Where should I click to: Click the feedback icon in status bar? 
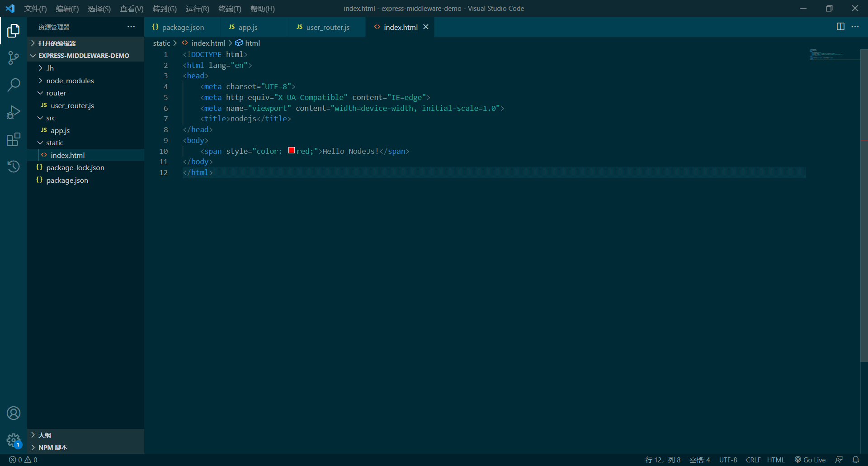click(839, 460)
